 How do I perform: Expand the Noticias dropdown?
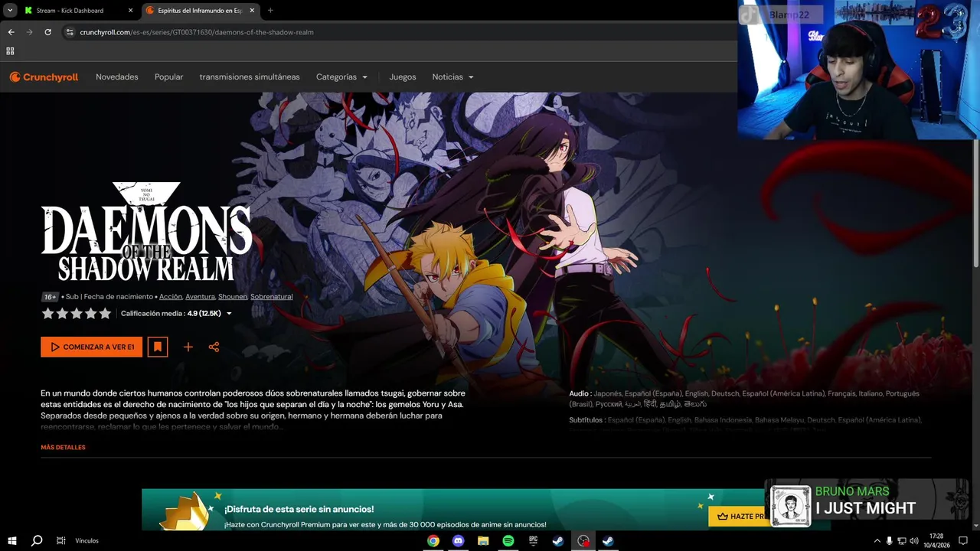click(x=452, y=77)
